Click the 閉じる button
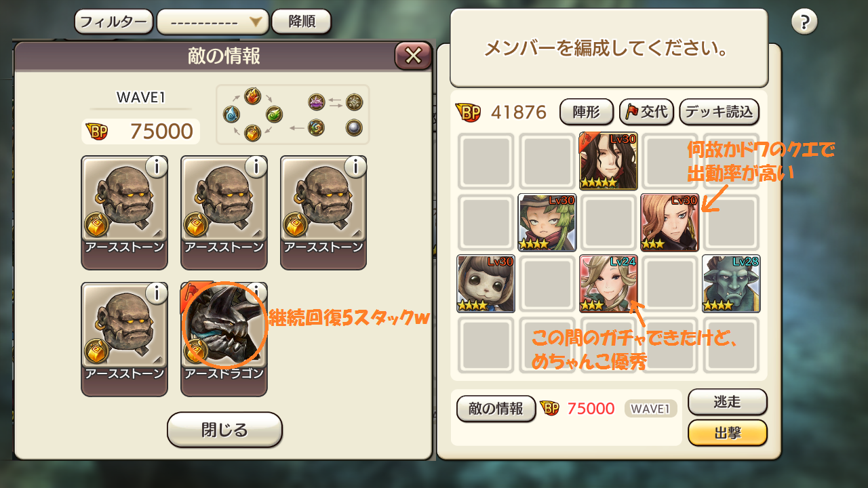The image size is (868, 488). [224, 430]
